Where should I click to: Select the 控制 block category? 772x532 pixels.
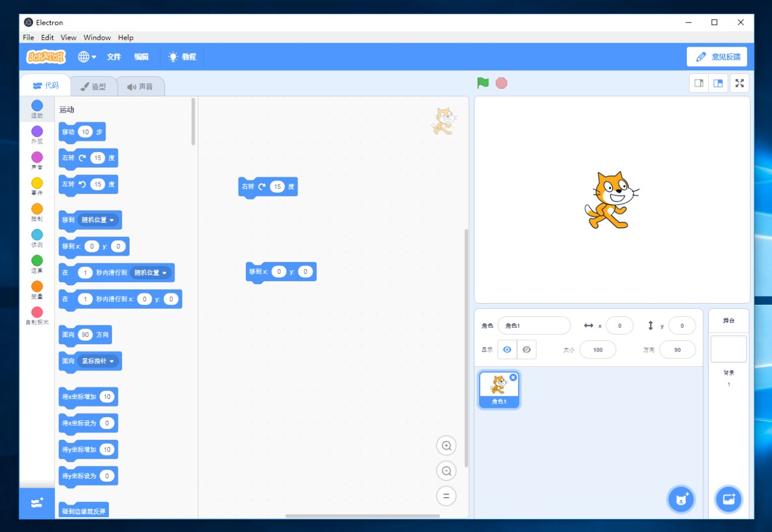37,212
